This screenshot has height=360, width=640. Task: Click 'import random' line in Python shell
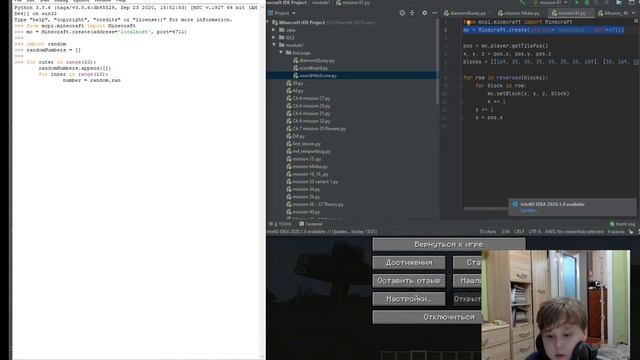click(46, 44)
